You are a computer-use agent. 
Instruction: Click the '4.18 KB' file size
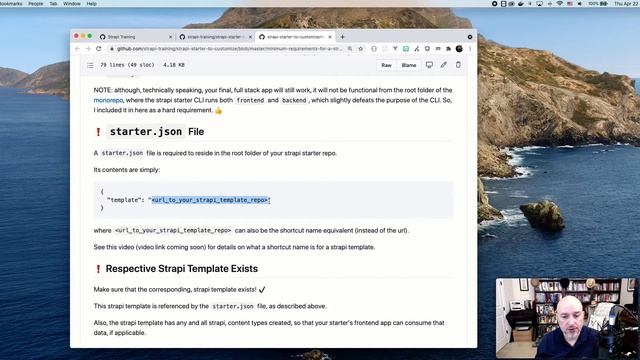coord(174,65)
